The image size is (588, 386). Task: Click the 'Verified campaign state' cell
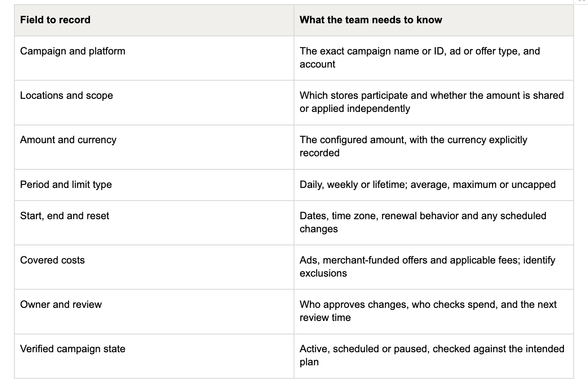pyautogui.click(x=154, y=356)
